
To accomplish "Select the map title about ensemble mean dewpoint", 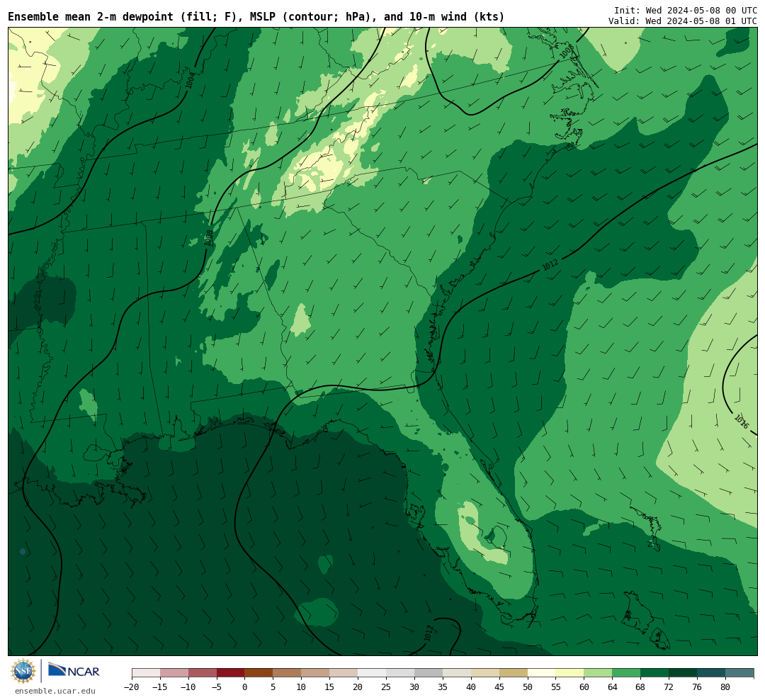I will [256, 16].
